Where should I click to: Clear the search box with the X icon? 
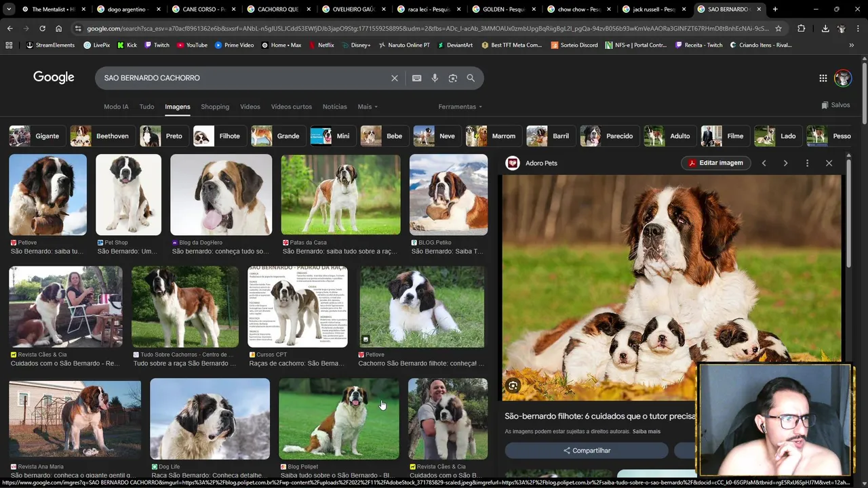[394, 78]
